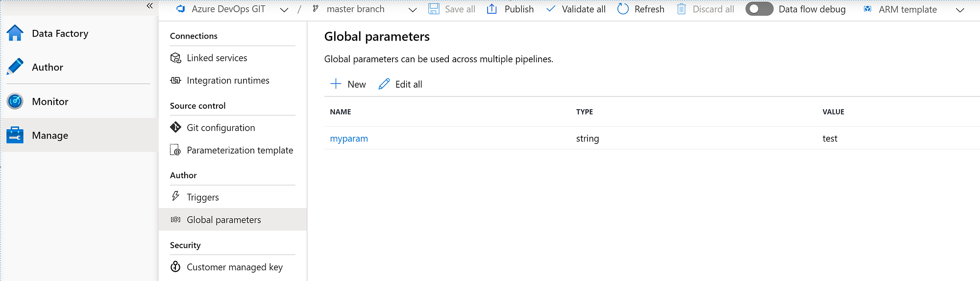Screen dimensions: 980x281
Task: Click the Publish upload icon
Action: (x=492, y=9)
